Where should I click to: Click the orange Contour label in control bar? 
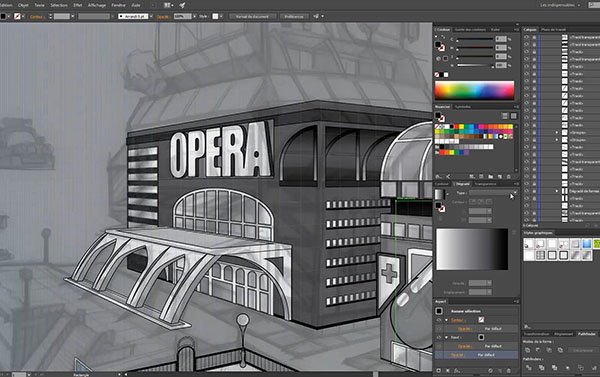tap(36, 17)
